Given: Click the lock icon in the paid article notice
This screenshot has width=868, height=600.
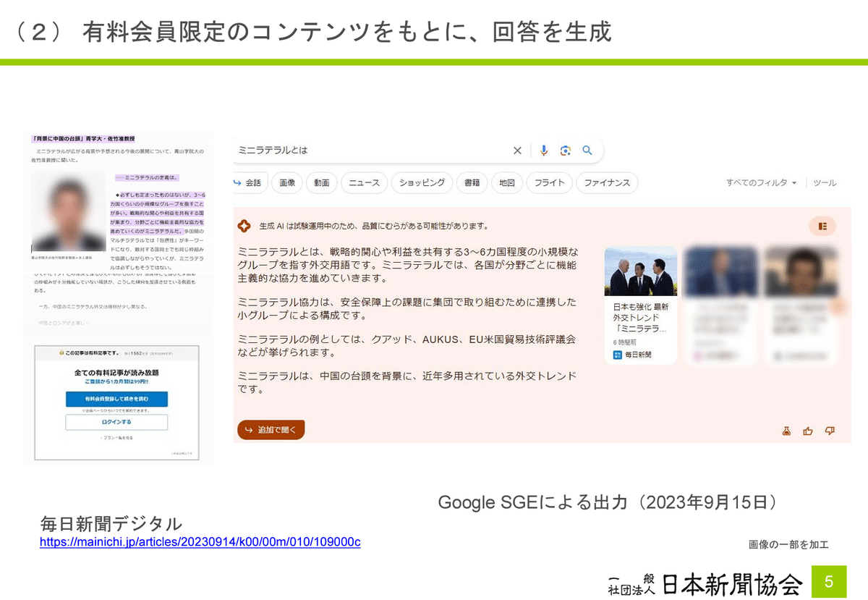Looking at the screenshot, I should 63,352.
